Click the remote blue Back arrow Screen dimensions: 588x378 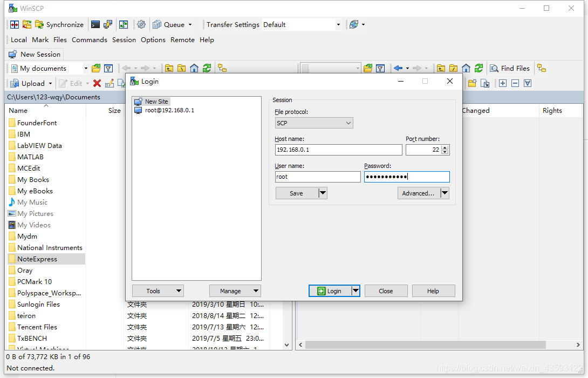pyautogui.click(x=398, y=69)
